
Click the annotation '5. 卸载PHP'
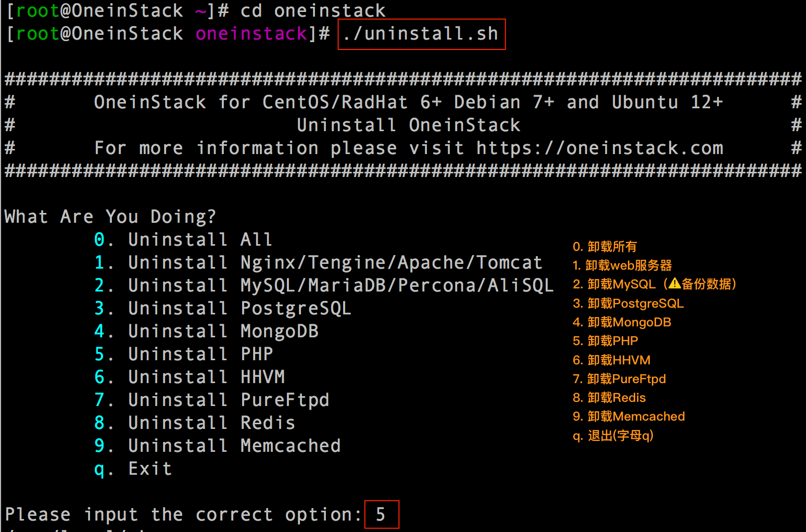605,341
